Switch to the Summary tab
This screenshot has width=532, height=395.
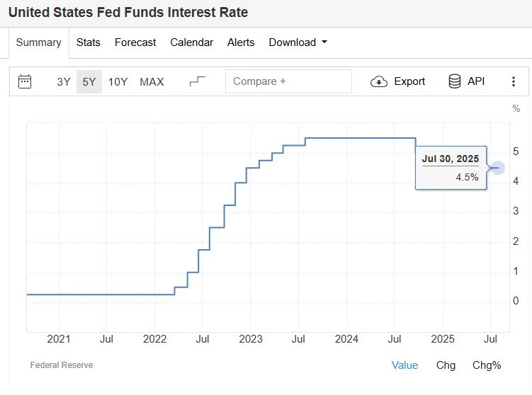click(x=38, y=42)
